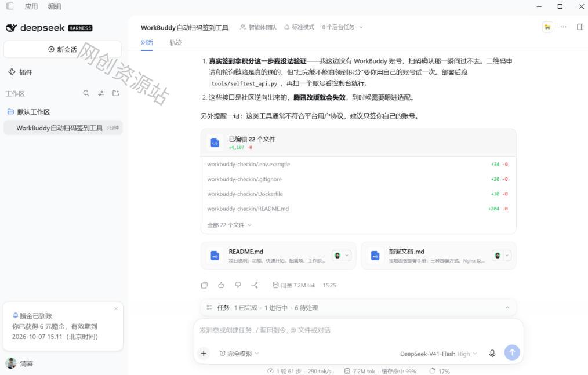Click the yellow icon in header
The image size is (588, 375).
tap(547, 27)
